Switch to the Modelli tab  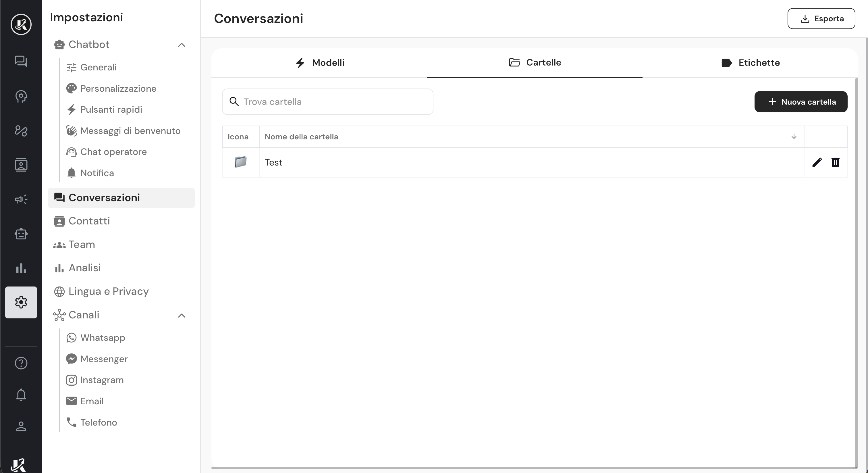coord(319,63)
